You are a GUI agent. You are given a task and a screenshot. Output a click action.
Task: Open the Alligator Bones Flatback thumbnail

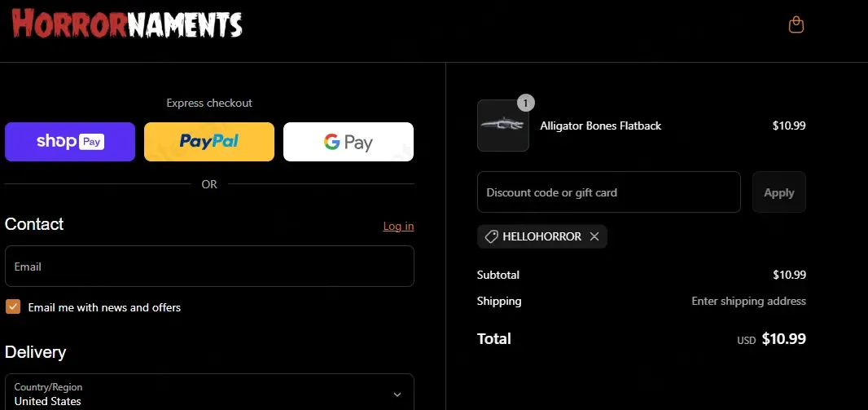[x=503, y=126]
